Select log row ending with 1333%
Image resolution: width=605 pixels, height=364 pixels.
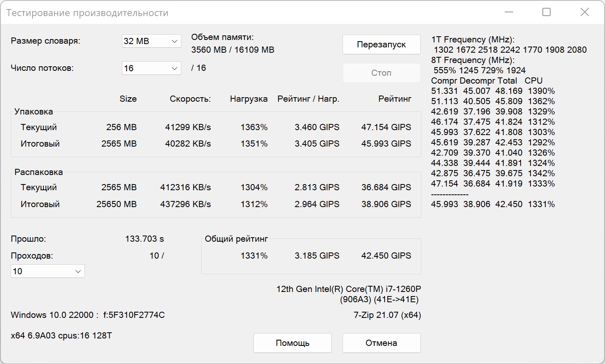coord(493,184)
